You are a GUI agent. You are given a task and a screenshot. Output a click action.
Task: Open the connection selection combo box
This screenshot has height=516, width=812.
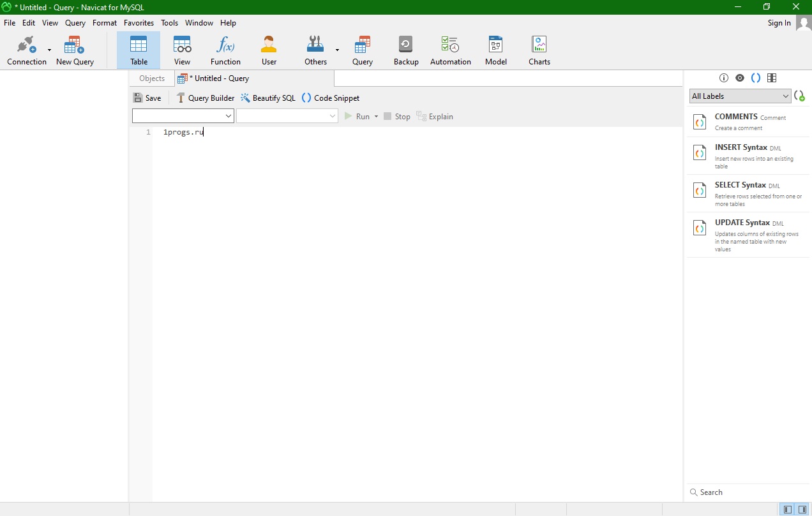coord(183,116)
